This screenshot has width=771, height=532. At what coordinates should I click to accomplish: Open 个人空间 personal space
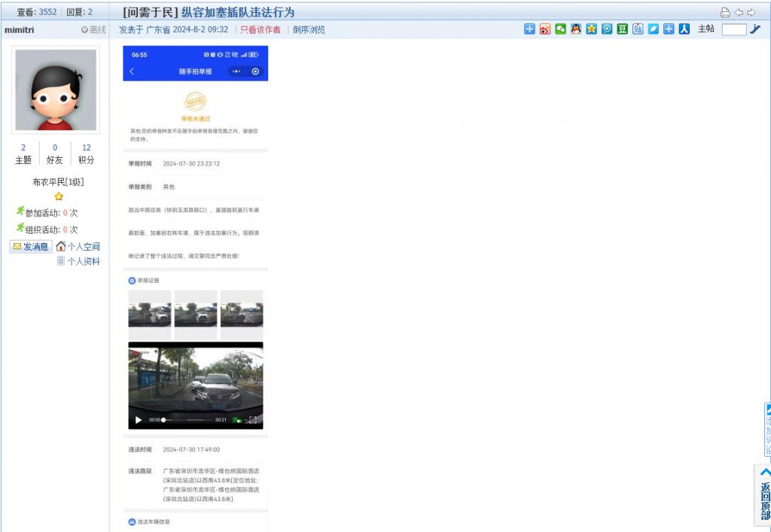point(78,247)
